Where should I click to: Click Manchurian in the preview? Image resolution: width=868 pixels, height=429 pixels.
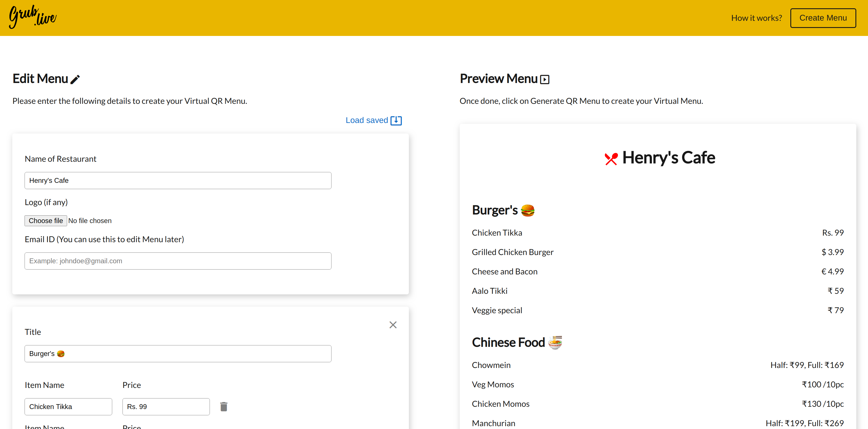click(x=494, y=423)
